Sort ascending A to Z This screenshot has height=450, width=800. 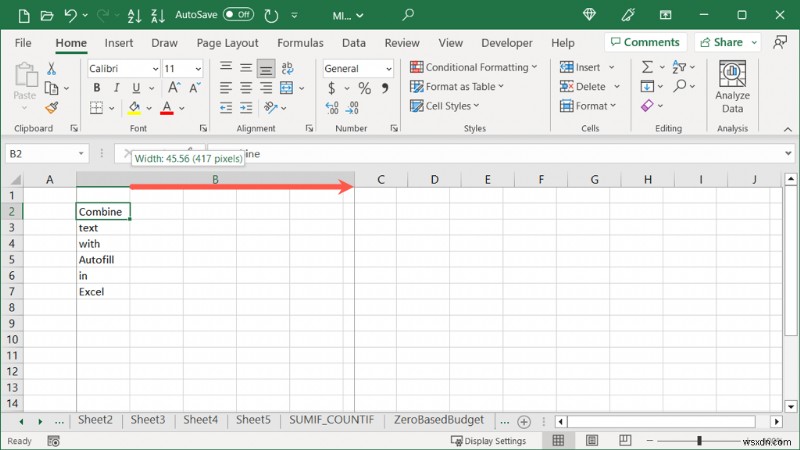134,16
